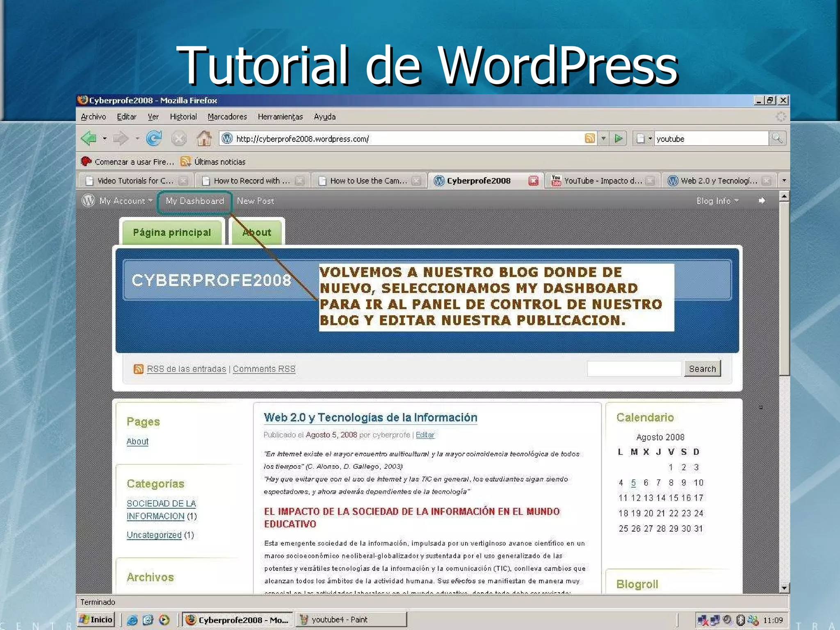Click the Firefox search box with youtube
Viewport: 840px width, 630px height.
click(x=711, y=139)
